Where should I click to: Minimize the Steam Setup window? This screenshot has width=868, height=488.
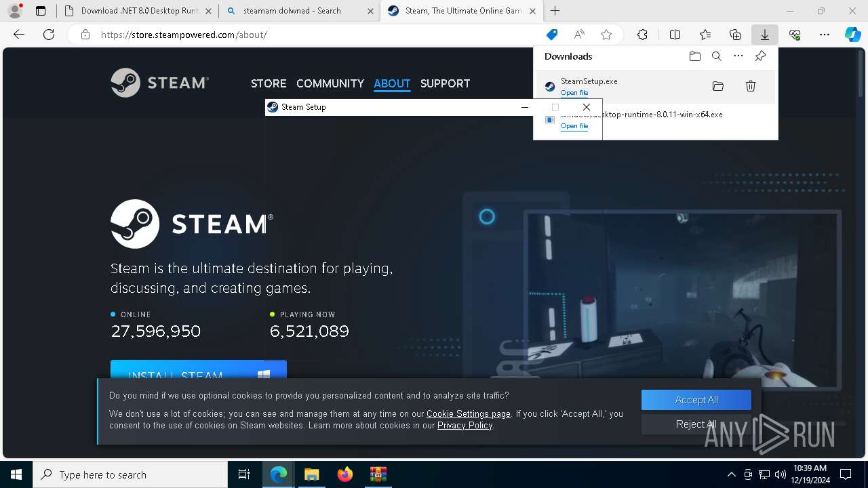[524, 107]
